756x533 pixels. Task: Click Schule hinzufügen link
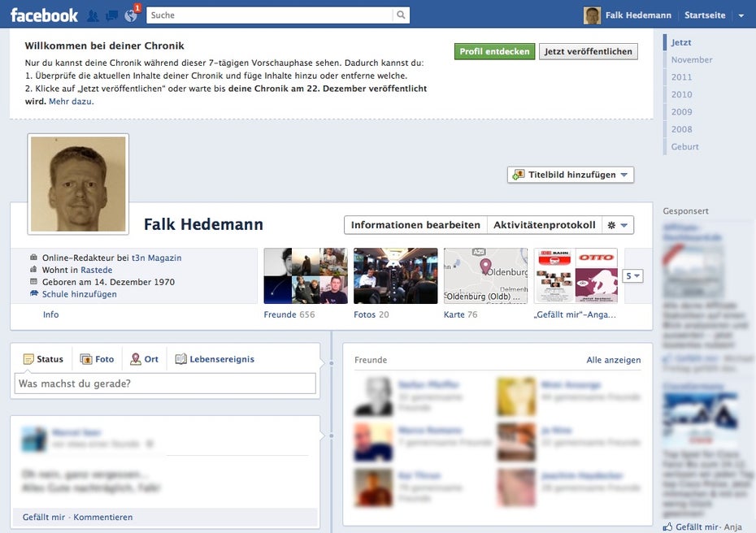click(x=79, y=294)
